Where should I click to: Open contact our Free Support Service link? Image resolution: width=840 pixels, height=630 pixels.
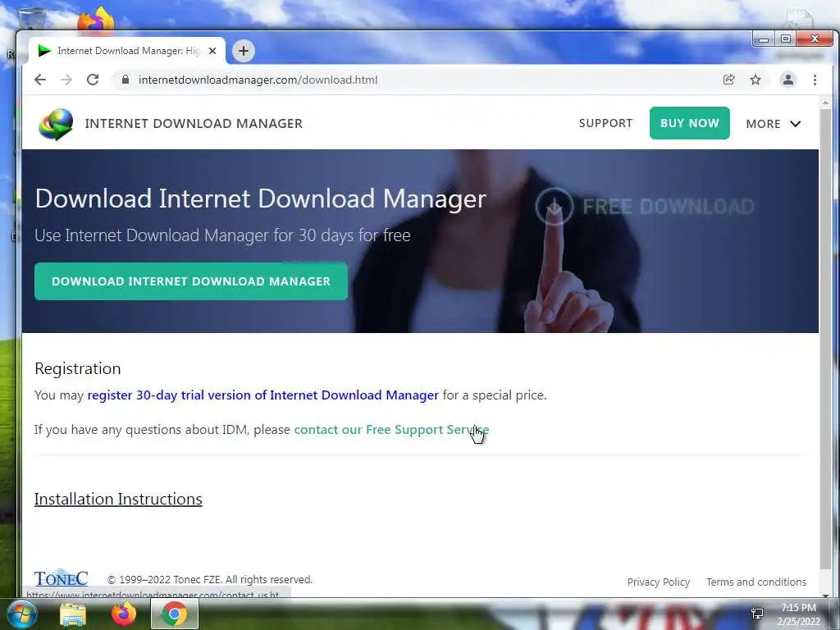391,430
